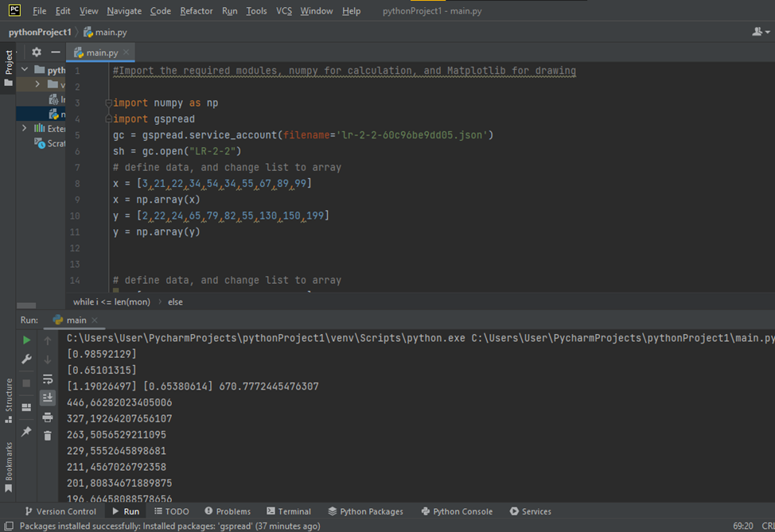Open Project panel settings gear
The height and width of the screenshot is (532, 775).
click(36, 50)
